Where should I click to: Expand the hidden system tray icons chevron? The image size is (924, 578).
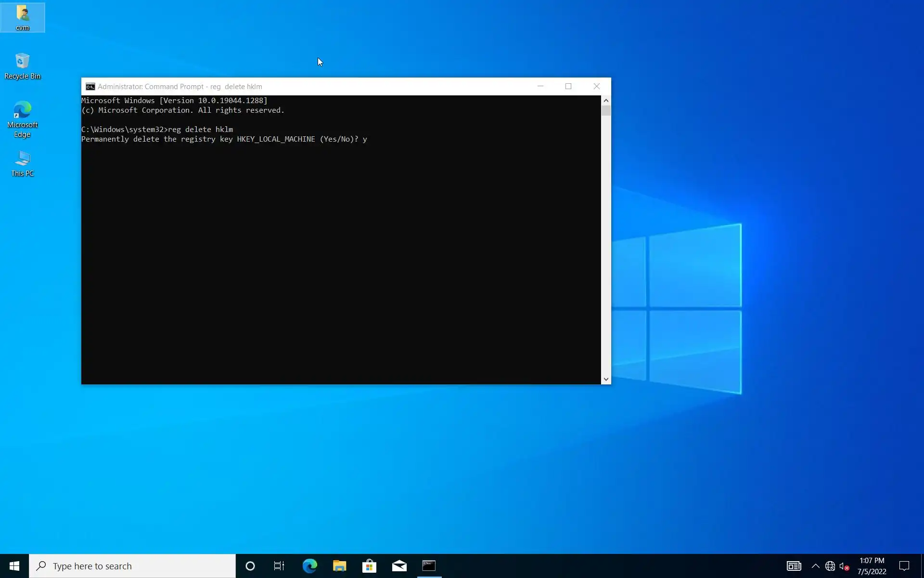point(815,566)
